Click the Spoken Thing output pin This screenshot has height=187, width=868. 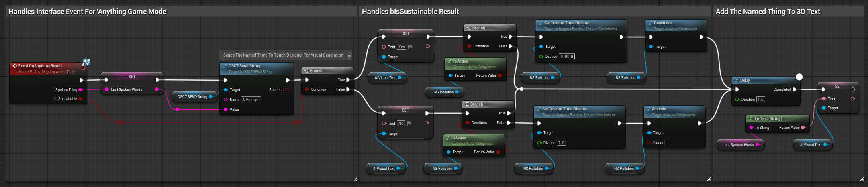tap(80, 90)
